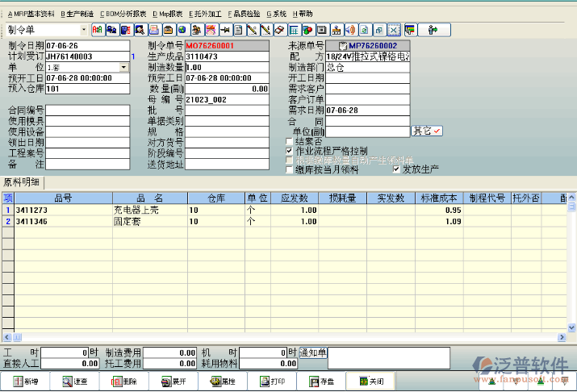Screen dimensions: 577x392
Task: Enable the 缴库按当月领料 checkbox
Action: [x=290, y=169]
